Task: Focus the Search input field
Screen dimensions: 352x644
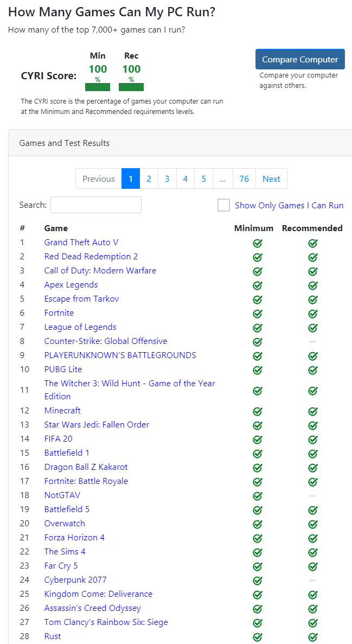Action: [x=95, y=205]
